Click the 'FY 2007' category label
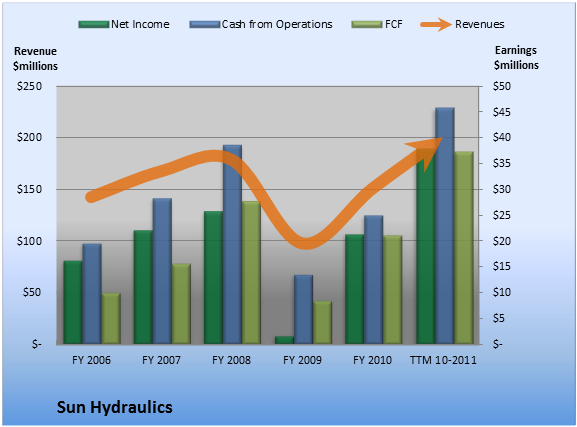 pos(161,360)
